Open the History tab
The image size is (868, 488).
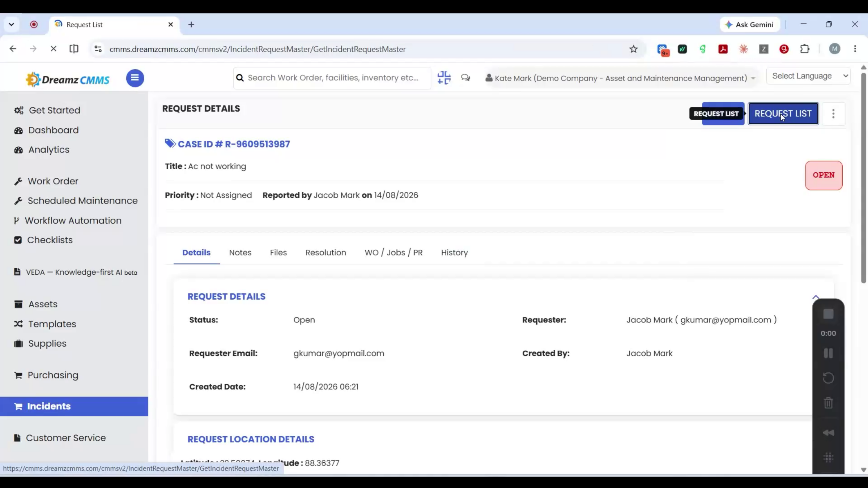click(x=454, y=253)
